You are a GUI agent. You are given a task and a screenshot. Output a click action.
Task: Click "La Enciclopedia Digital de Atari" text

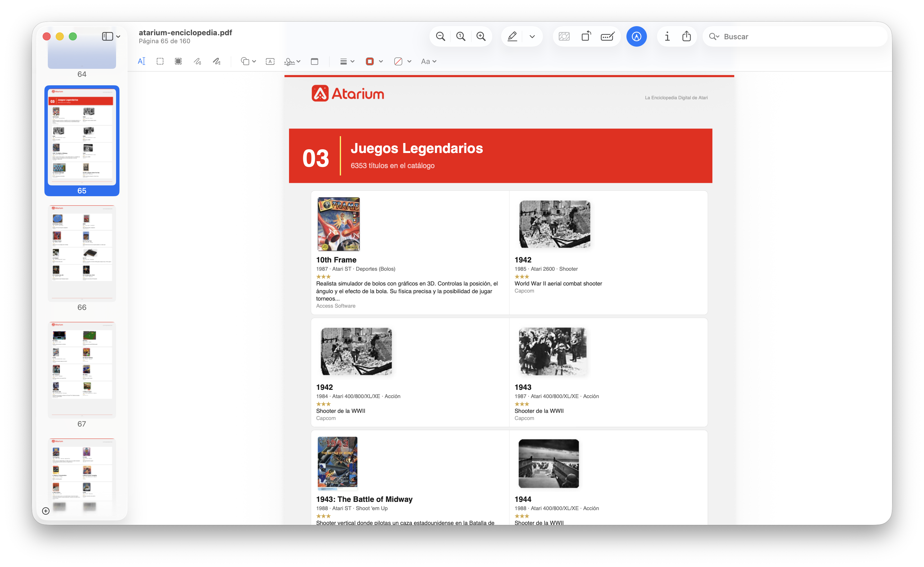tap(676, 98)
